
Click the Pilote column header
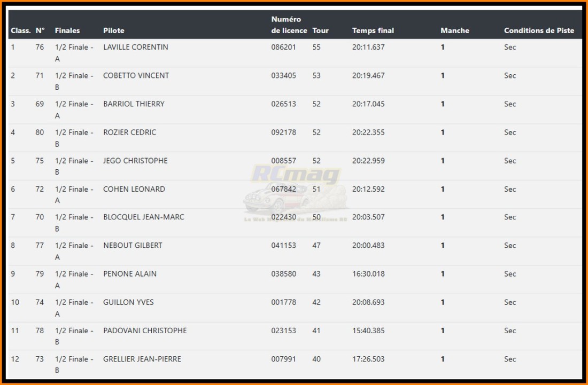tap(113, 30)
